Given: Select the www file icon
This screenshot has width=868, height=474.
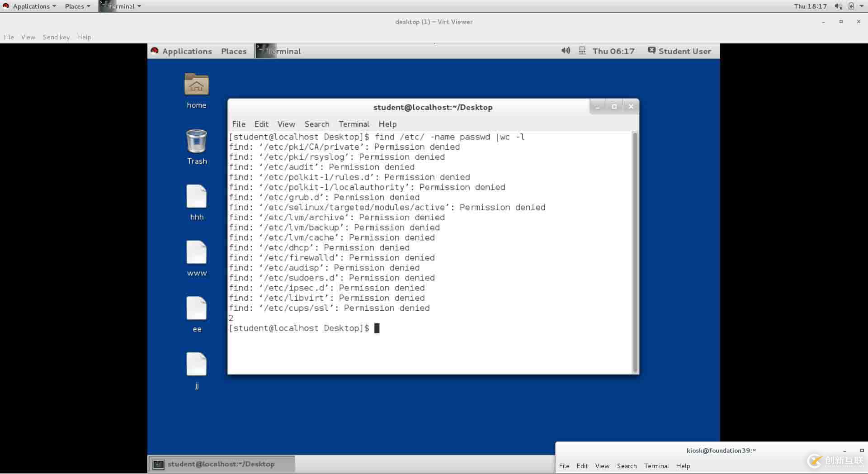Looking at the screenshot, I should point(196,253).
